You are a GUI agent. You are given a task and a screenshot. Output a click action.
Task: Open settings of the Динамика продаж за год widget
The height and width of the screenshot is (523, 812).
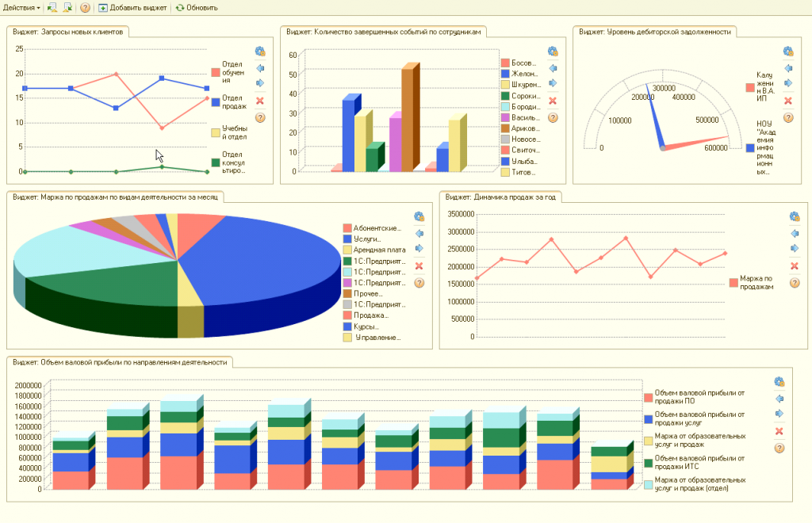795,217
